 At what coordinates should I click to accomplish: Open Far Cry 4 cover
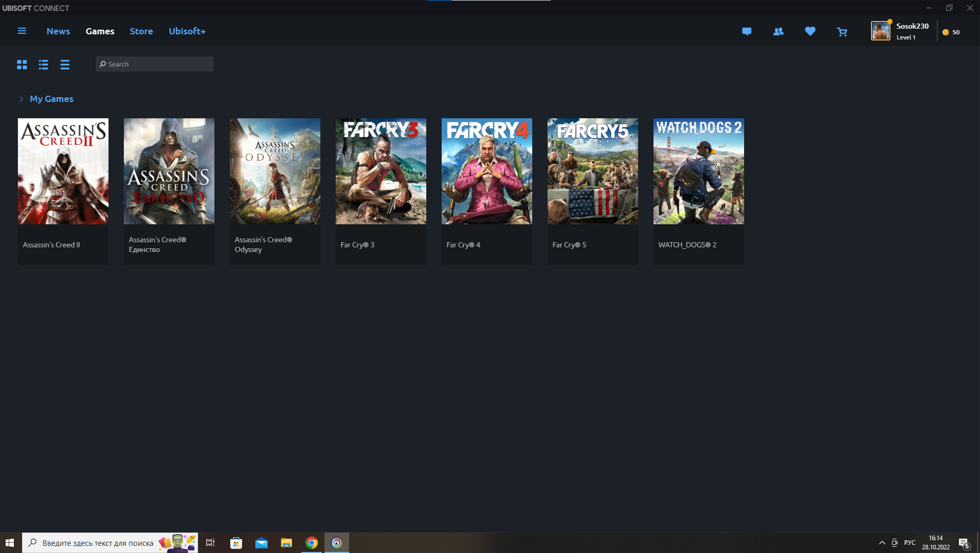pyautogui.click(x=487, y=171)
